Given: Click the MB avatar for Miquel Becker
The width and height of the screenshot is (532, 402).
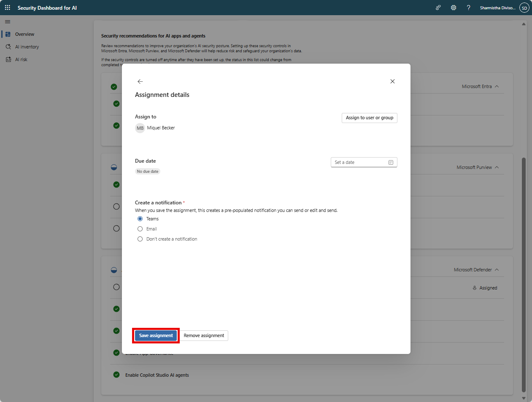Looking at the screenshot, I should tap(140, 128).
